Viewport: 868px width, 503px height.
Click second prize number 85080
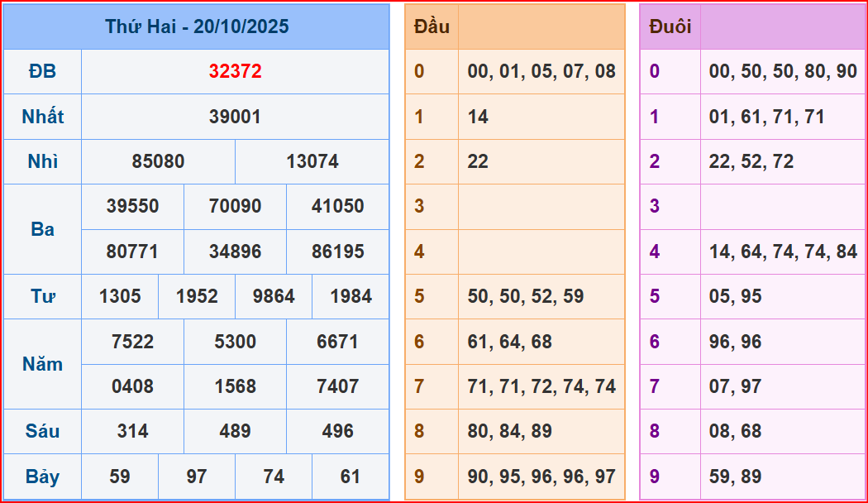[x=159, y=162]
